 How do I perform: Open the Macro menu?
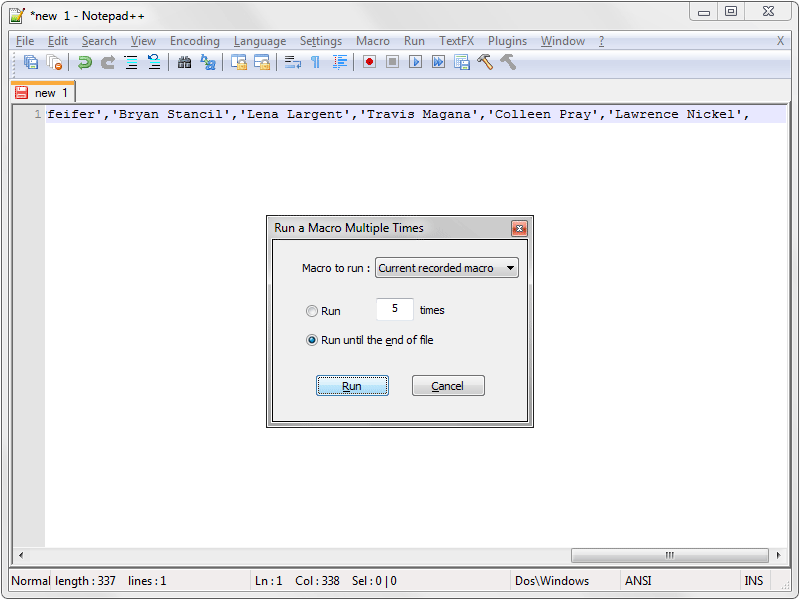pos(373,41)
